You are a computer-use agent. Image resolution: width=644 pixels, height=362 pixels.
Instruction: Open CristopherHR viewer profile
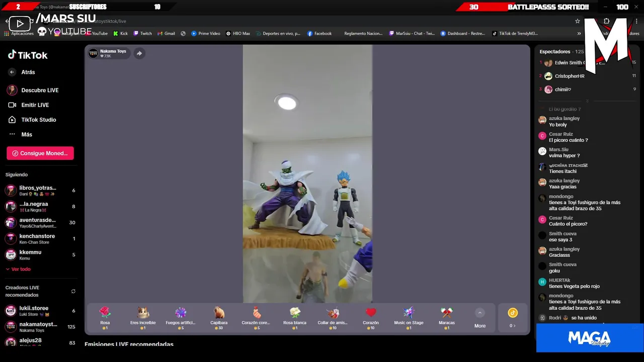tap(588, 76)
